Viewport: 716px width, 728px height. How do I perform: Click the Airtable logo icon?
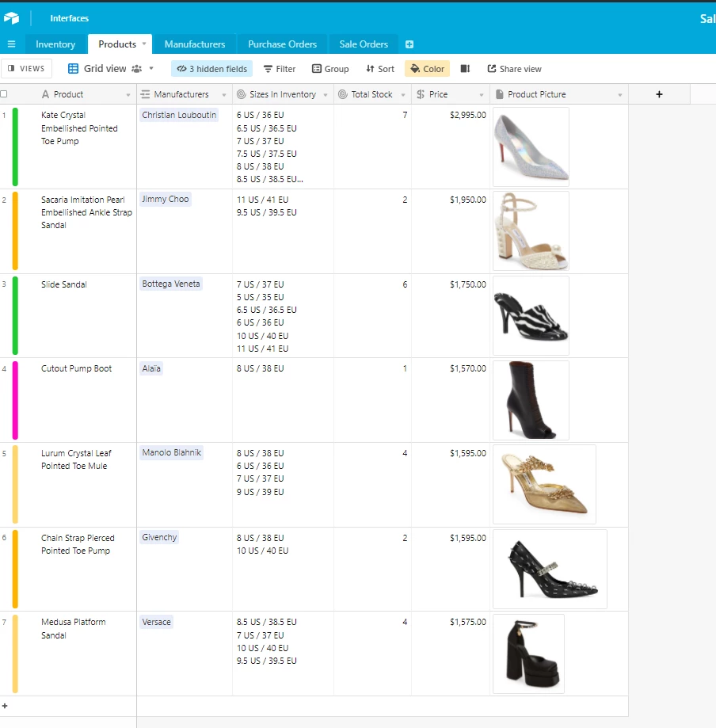pos(12,18)
